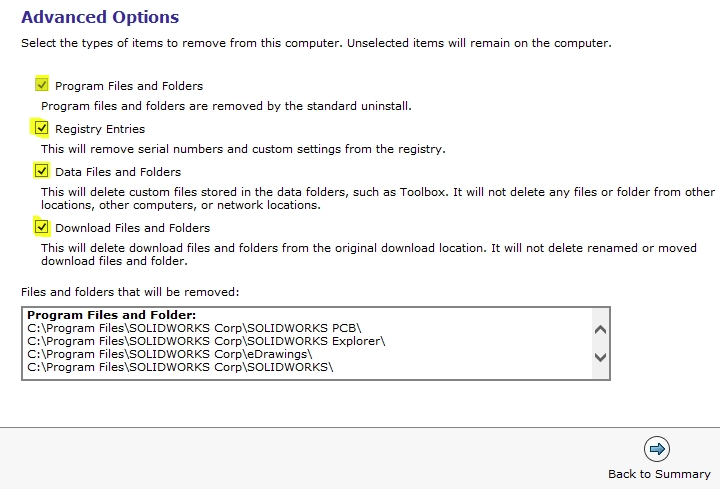Uncheck the Registry Entries checkbox
The width and height of the screenshot is (720, 489).
41,128
